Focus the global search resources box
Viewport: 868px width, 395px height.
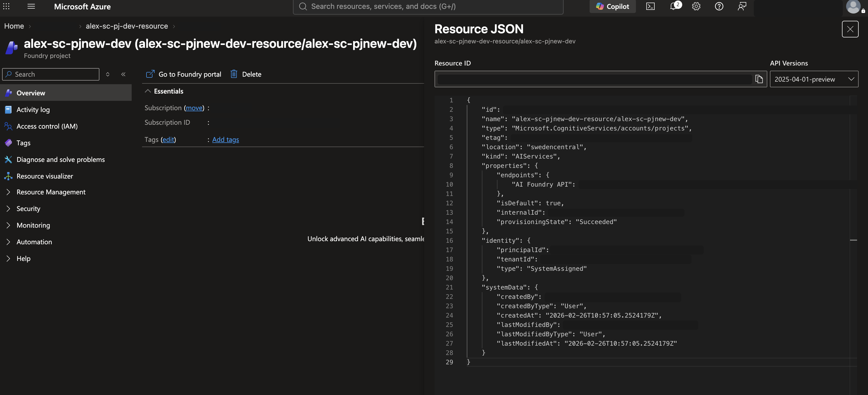point(428,6)
